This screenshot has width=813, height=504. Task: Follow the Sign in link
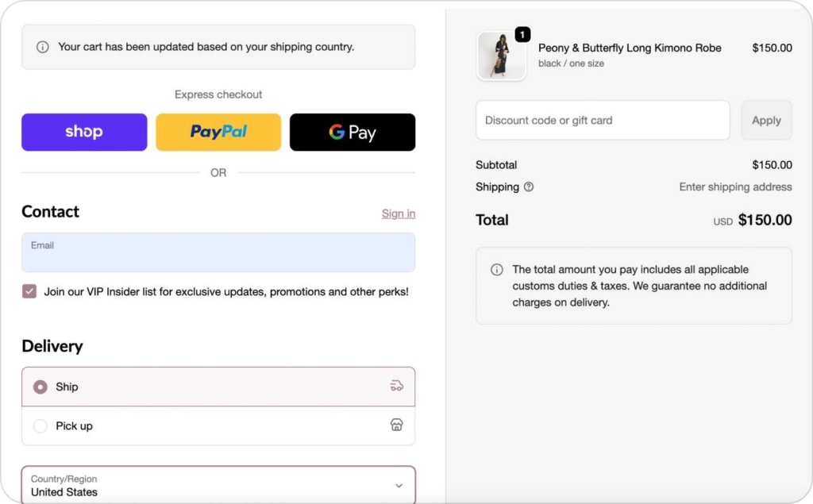click(x=398, y=214)
